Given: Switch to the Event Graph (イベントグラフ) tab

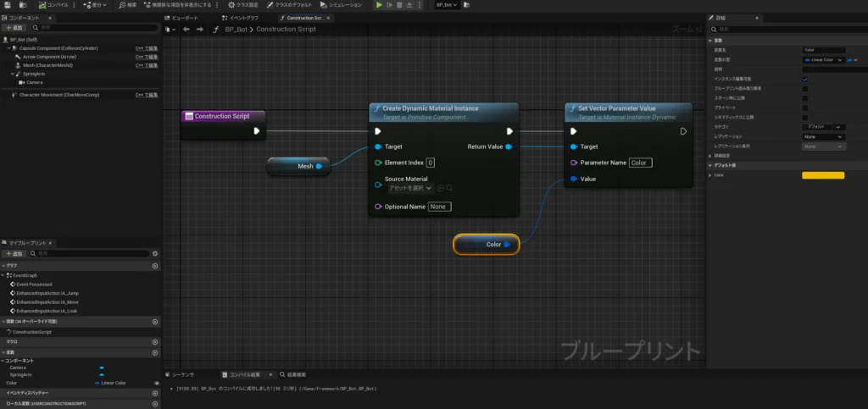Looking at the screenshot, I should (x=240, y=17).
